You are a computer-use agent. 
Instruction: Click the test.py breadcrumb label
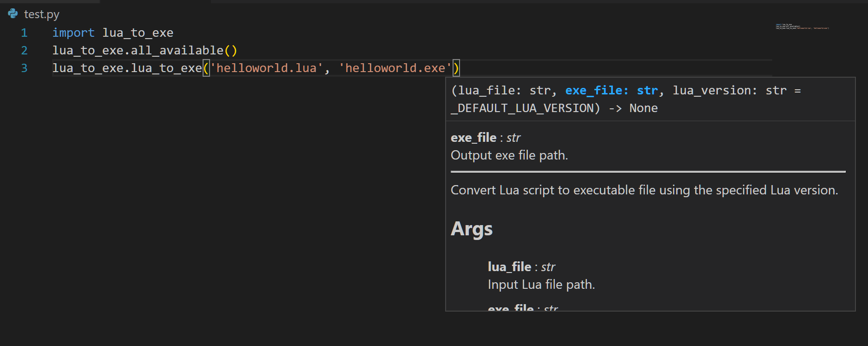[41, 14]
